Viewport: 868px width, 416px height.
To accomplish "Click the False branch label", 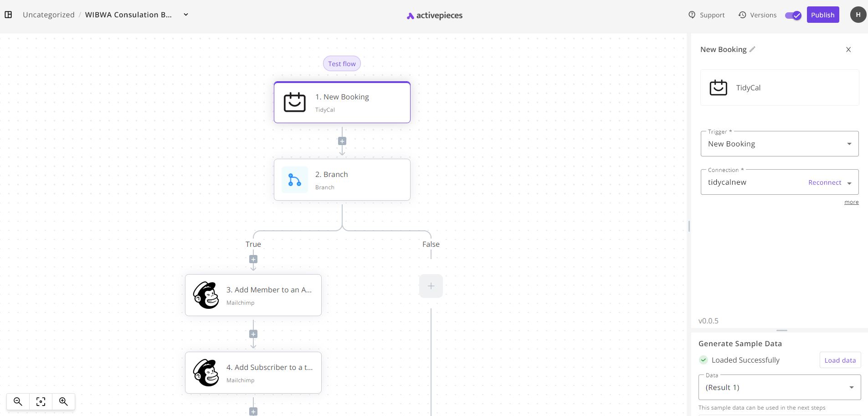I will [x=431, y=244].
